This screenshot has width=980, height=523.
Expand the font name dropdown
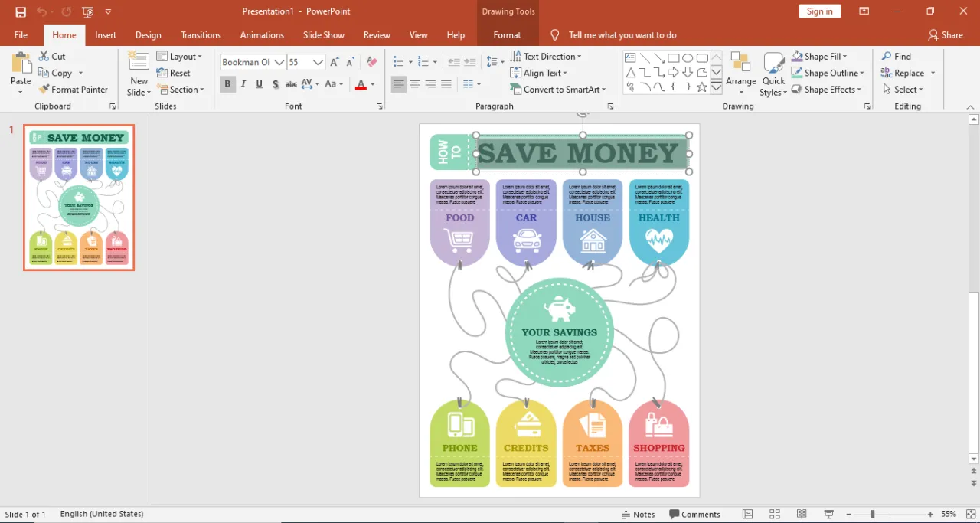(x=279, y=62)
